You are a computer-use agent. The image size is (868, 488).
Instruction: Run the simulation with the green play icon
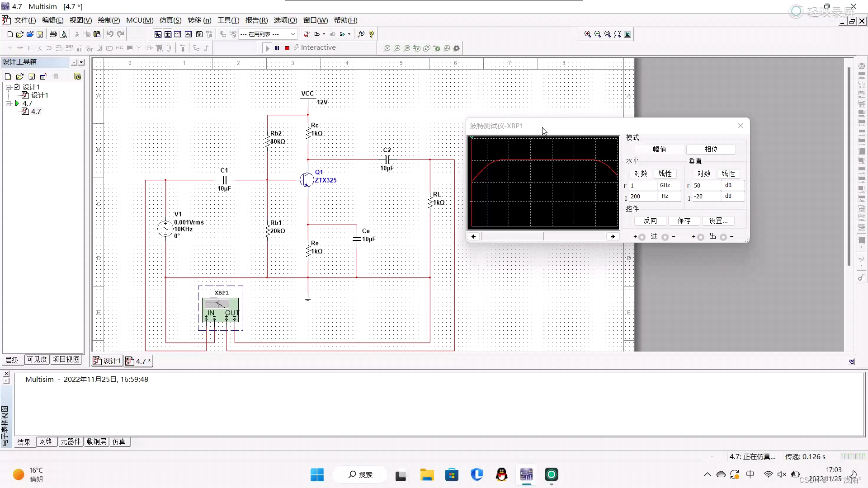tap(267, 48)
